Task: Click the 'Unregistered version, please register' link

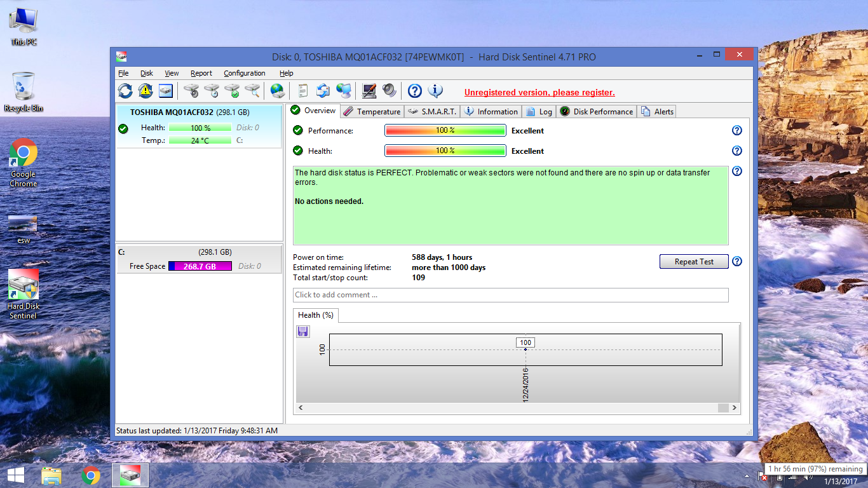Action: (x=539, y=92)
